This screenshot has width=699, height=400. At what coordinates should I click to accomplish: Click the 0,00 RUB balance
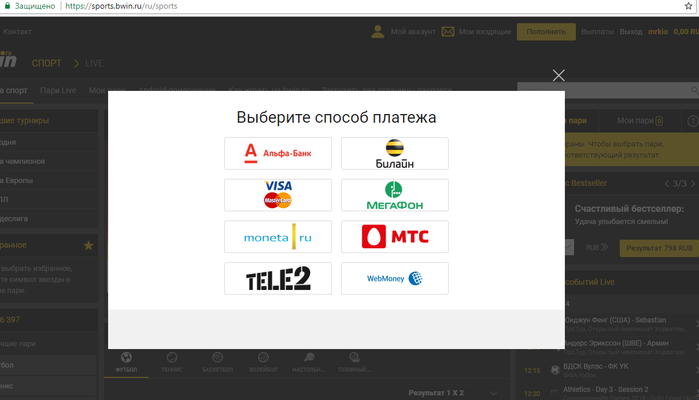coord(686,32)
